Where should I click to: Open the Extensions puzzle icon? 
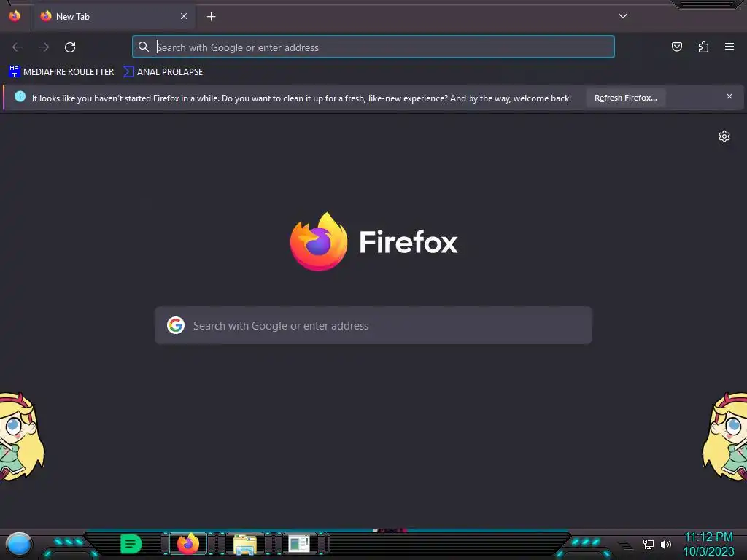click(703, 47)
